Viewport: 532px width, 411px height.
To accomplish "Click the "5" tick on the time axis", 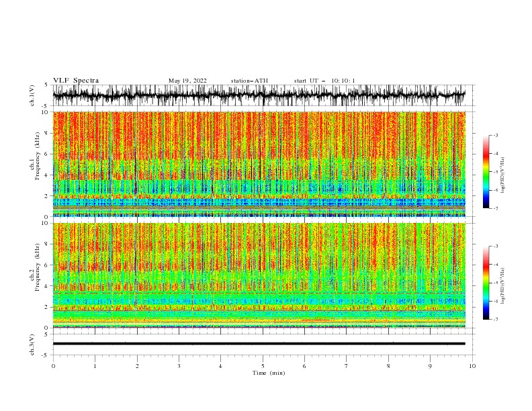I will 263,366.
